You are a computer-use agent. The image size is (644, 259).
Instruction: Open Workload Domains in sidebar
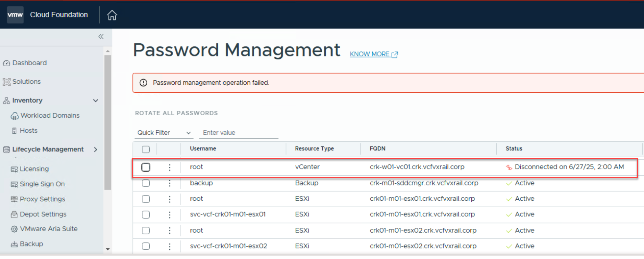tap(50, 116)
